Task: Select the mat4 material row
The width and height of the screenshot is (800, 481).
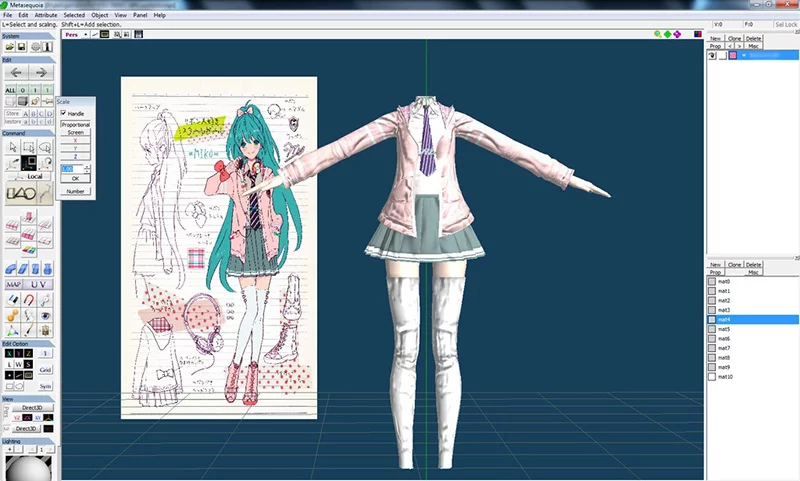Action: point(753,319)
